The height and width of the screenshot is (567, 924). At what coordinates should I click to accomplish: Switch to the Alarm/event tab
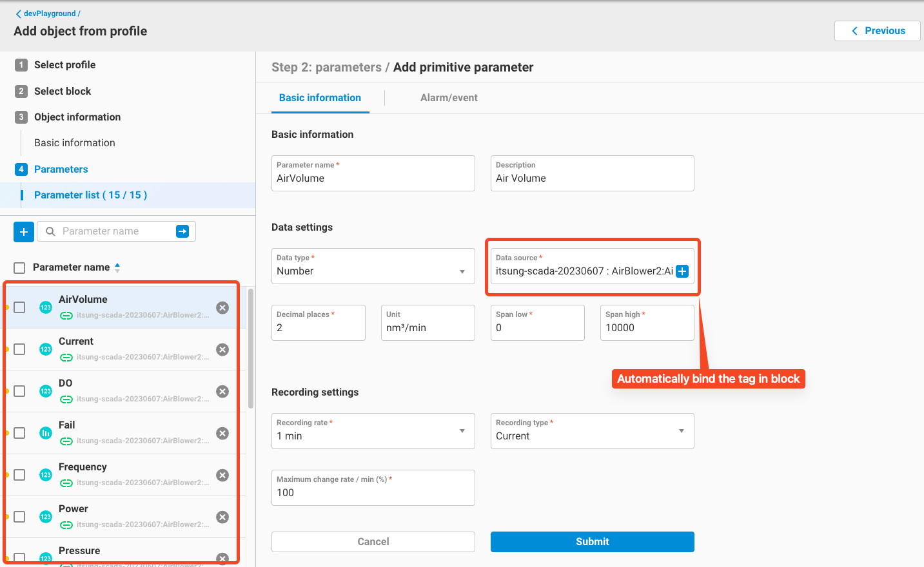tap(449, 98)
